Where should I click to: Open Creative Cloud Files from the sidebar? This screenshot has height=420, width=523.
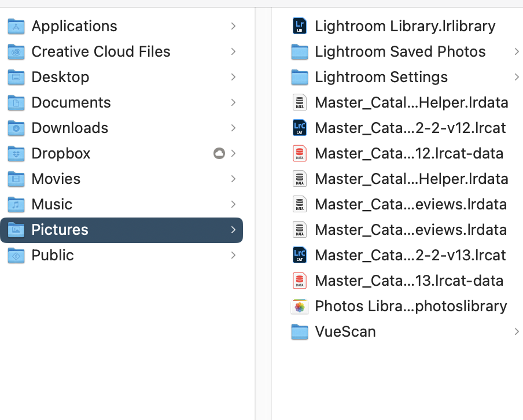point(101,51)
